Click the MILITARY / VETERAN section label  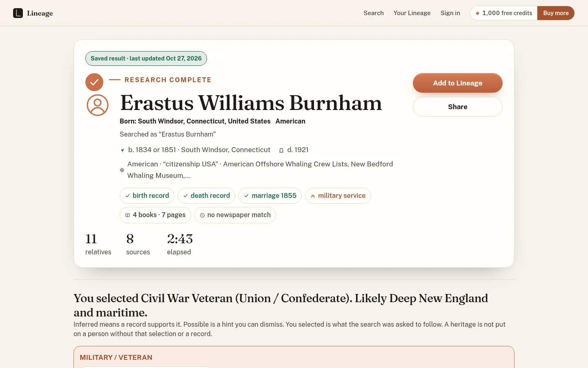tap(116, 357)
